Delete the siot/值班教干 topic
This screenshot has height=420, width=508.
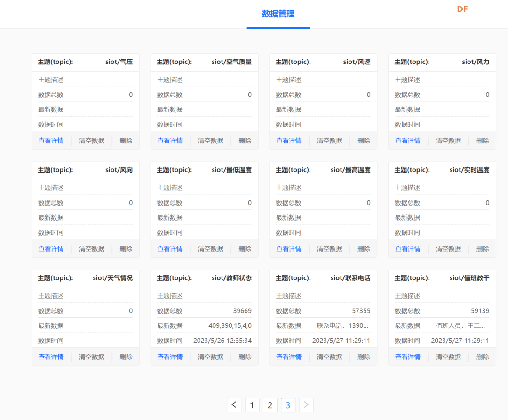point(483,357)
